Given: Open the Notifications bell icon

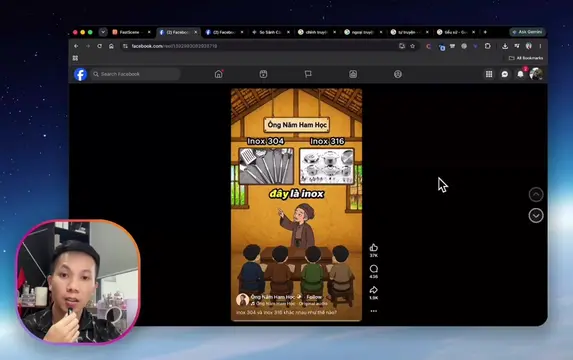Looking at the screenshot, I should click(520, 74).
